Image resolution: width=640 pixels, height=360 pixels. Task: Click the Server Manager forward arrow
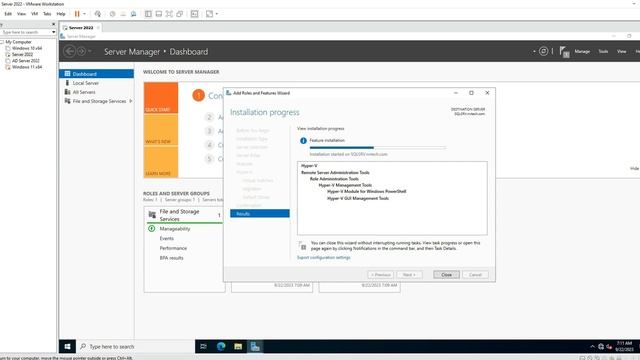click(x=81, y=51)
